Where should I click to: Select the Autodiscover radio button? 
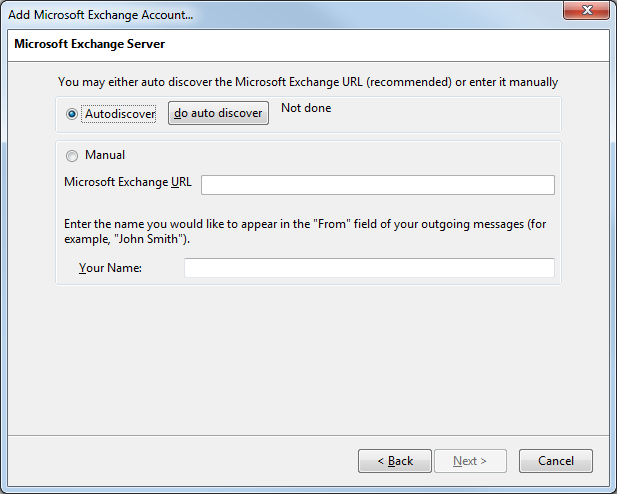point(72,114)
